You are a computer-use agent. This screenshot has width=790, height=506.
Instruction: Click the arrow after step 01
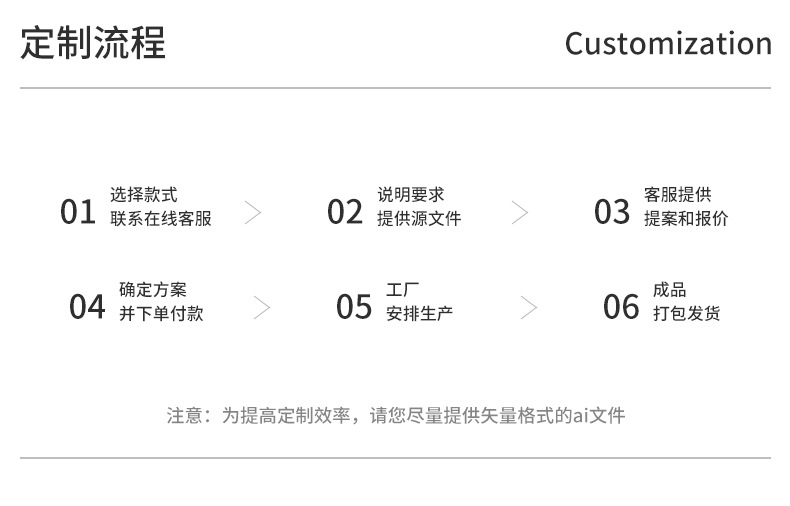pyautogui.click(x=253, y=212)
